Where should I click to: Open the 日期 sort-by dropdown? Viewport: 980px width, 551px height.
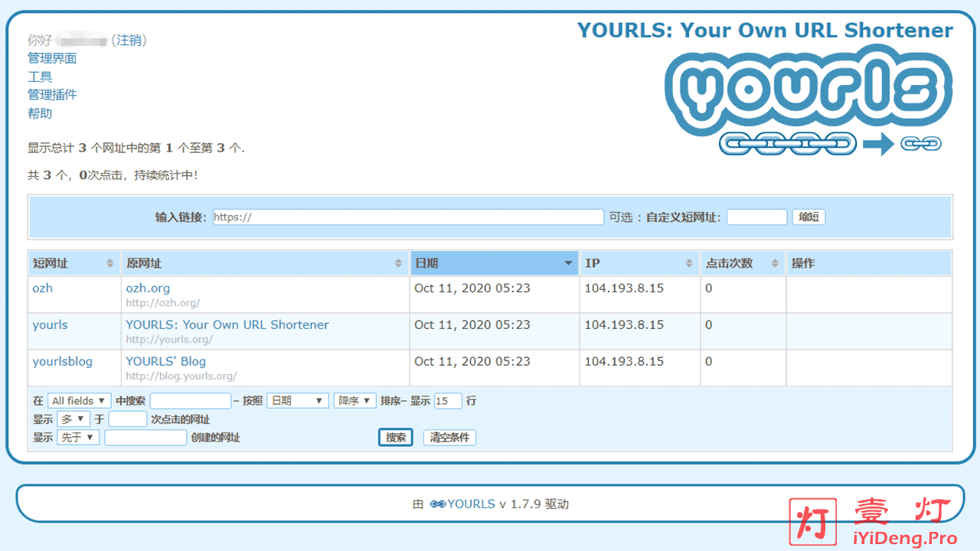298,401
